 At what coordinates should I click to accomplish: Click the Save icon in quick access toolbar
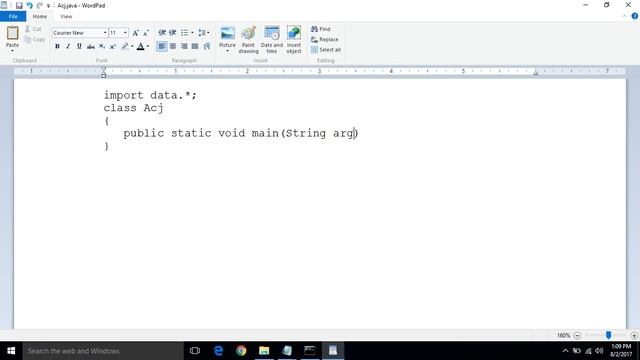pyautogui.click(x=19, y=5)
